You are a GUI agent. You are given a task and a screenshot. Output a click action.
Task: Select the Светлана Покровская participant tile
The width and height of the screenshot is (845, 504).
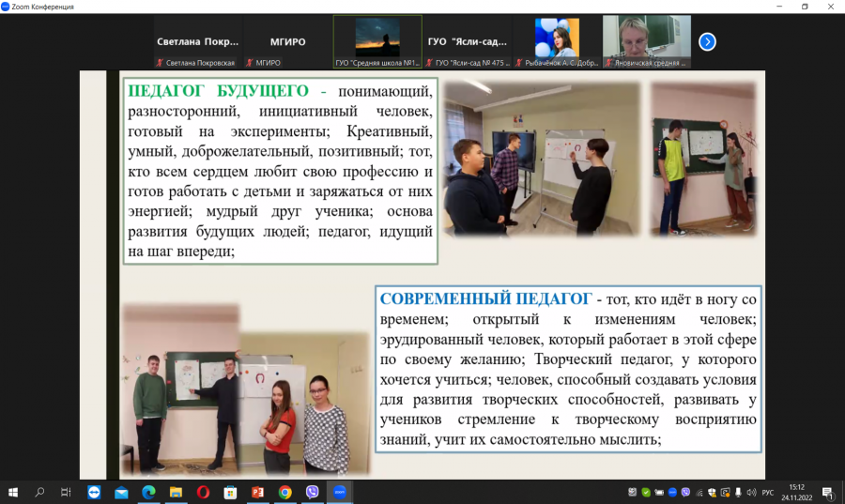(198, 42)
